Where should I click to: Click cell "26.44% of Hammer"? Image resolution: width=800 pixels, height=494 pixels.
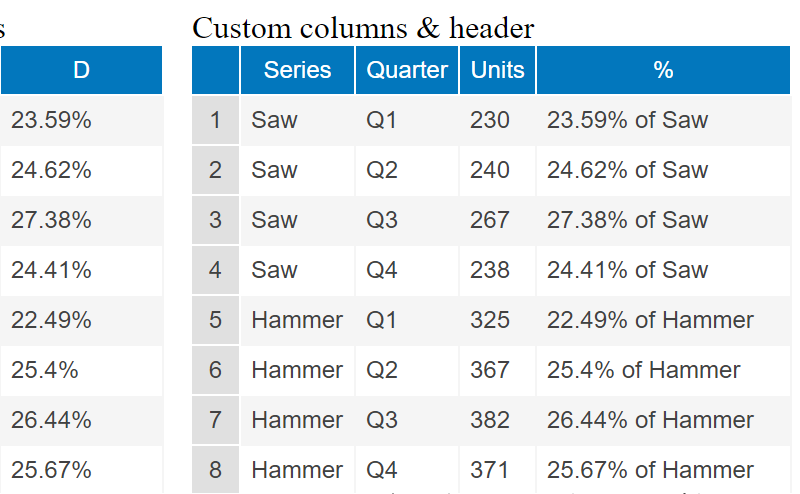pyautogui.click(x=650, y=420)
